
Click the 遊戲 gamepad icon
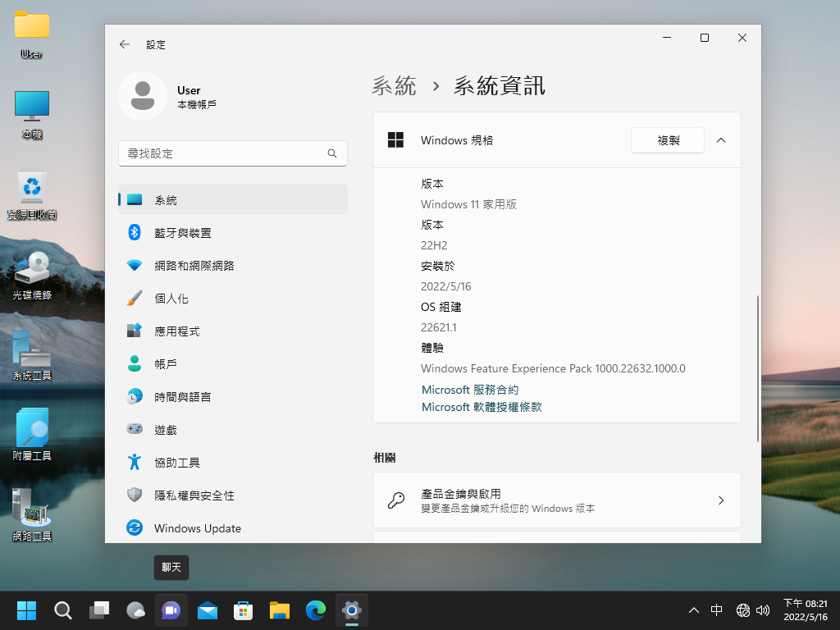point(135,429)
